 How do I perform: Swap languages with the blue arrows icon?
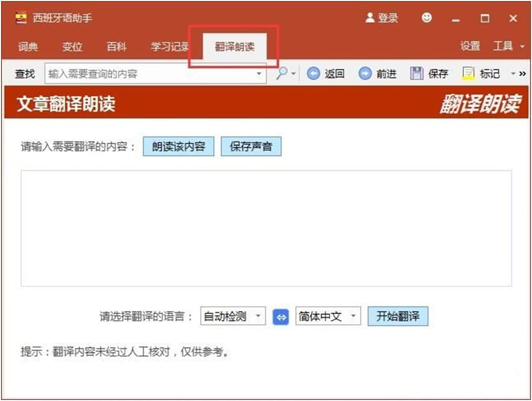(281, 317)
